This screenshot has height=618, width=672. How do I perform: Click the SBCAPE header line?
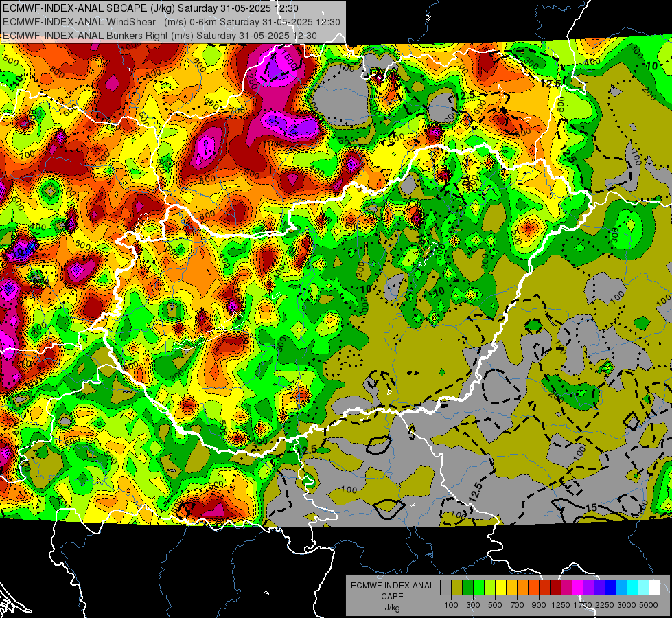150,8
